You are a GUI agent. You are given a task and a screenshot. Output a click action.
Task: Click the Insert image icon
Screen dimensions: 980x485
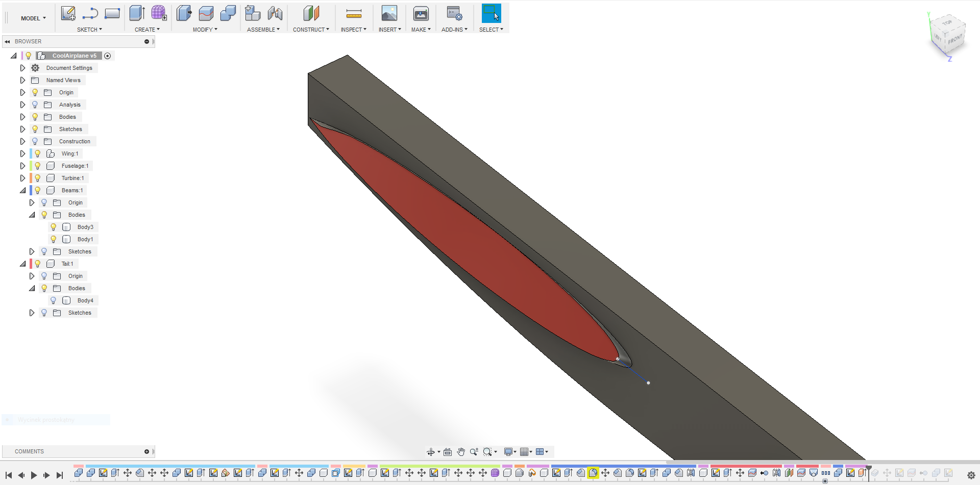[x=389, y=13]
